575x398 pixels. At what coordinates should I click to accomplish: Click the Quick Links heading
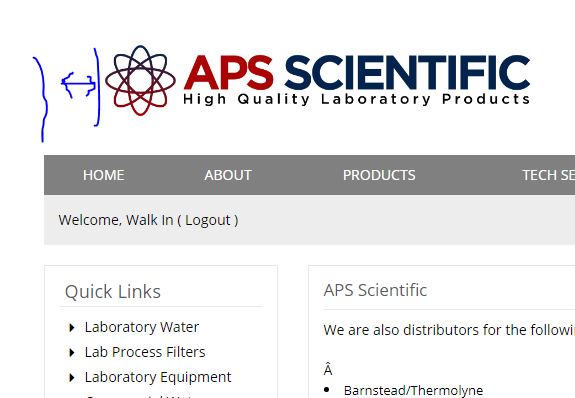click(113, 292)
